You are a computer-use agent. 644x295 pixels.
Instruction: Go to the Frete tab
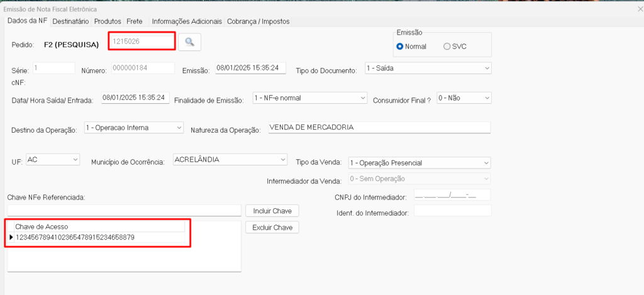[x=134, y=21]
